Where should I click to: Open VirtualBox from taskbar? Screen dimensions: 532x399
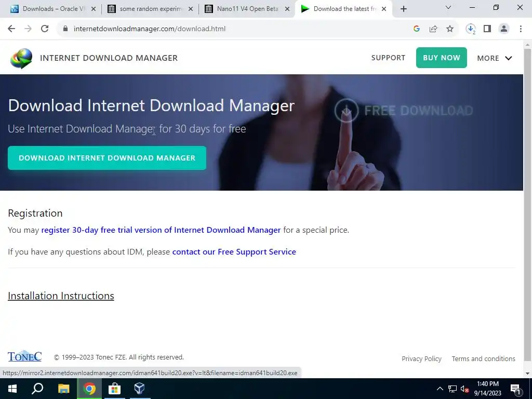(139, 389)
